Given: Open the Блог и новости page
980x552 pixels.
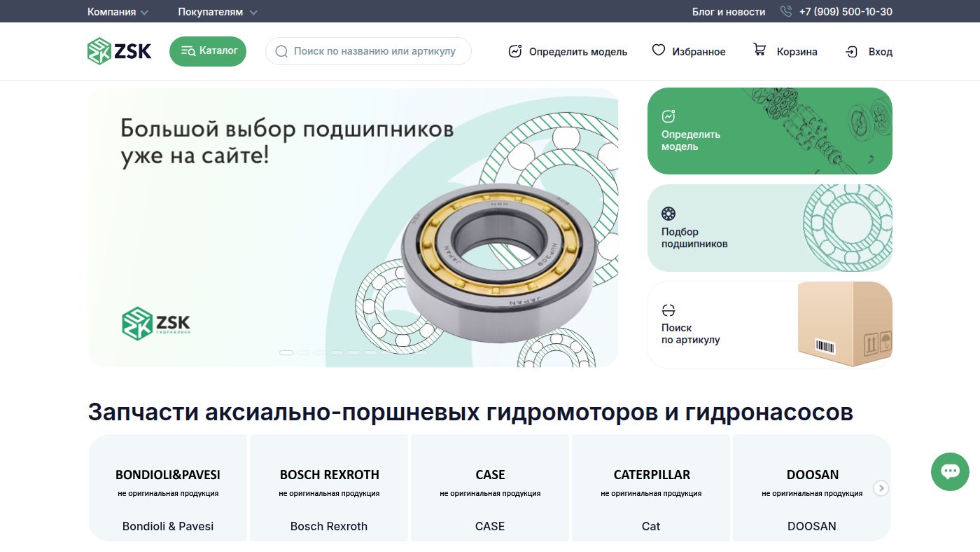Looking at the screenshot, I should (x=729, y=12).
